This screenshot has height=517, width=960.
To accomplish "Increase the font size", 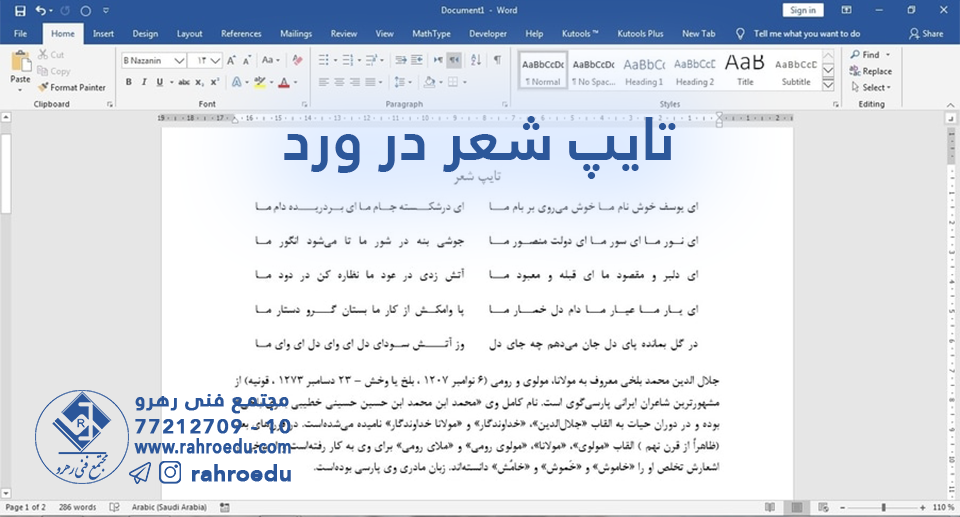I will tap(231, 60).
